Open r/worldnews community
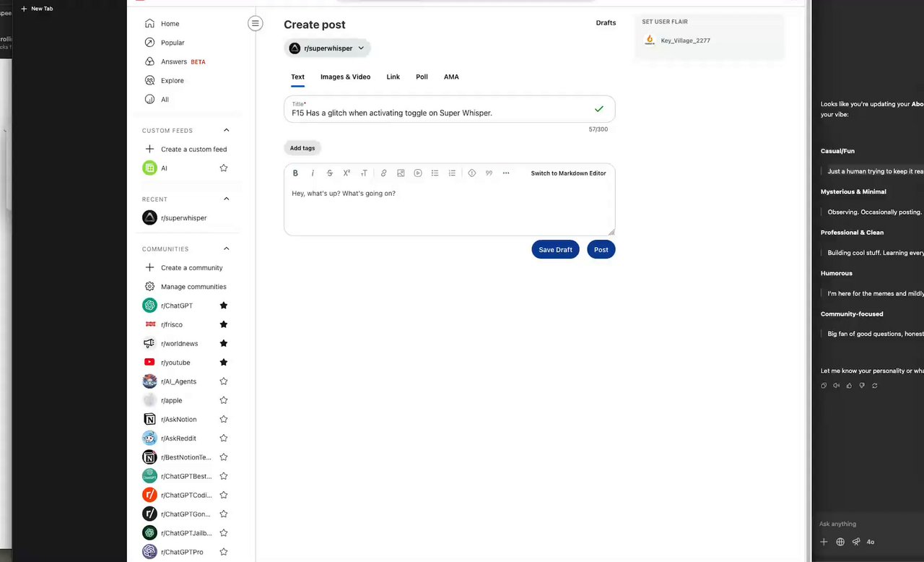The image size is (924, 562). click(178, 343)
